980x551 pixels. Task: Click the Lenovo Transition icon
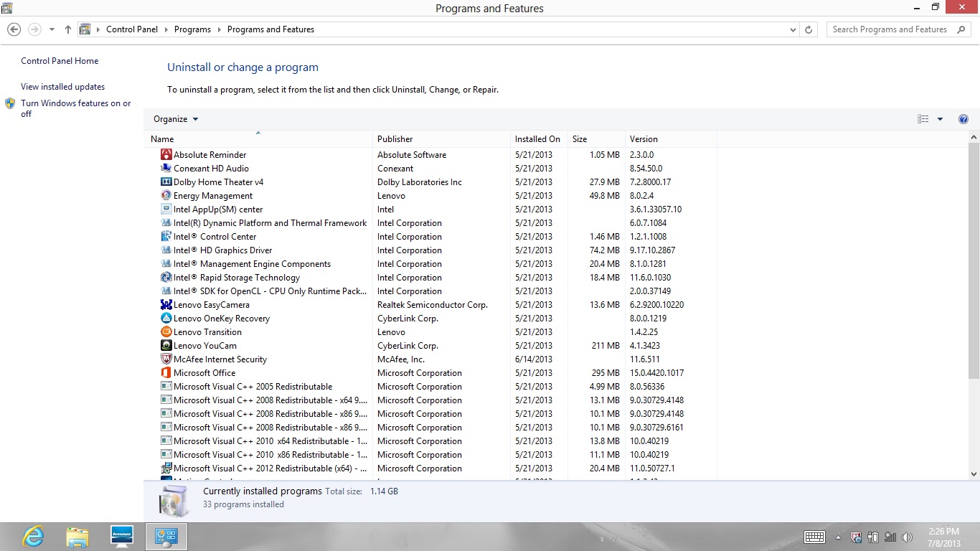166,332
